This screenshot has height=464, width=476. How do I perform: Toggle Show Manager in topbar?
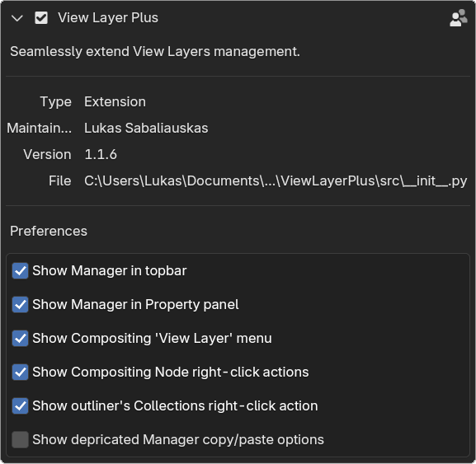21,271
